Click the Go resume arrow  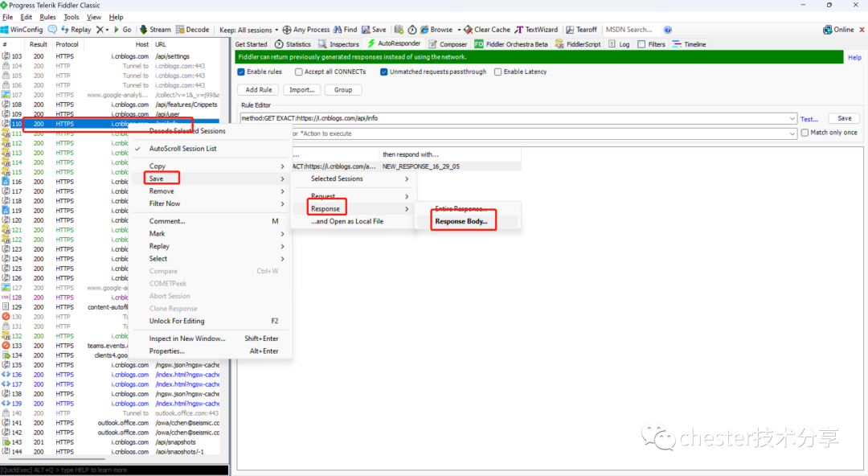click(122, 30)
